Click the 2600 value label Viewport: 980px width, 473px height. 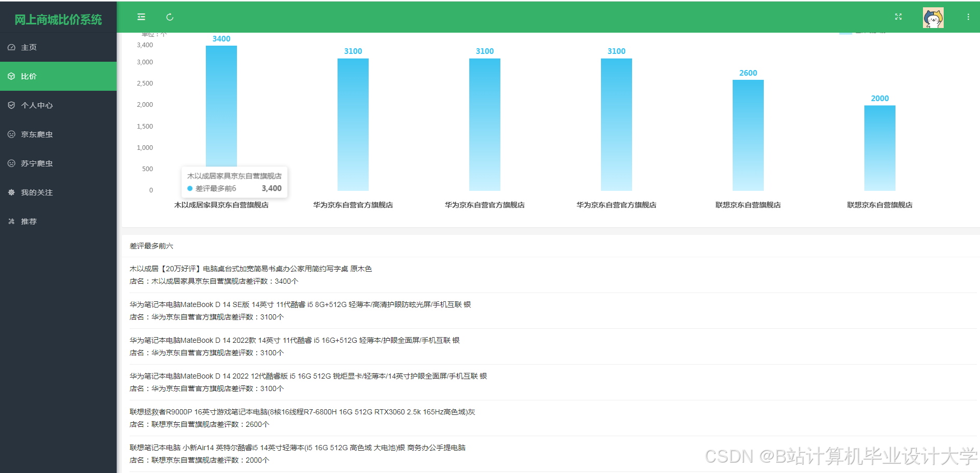(748, 73)
